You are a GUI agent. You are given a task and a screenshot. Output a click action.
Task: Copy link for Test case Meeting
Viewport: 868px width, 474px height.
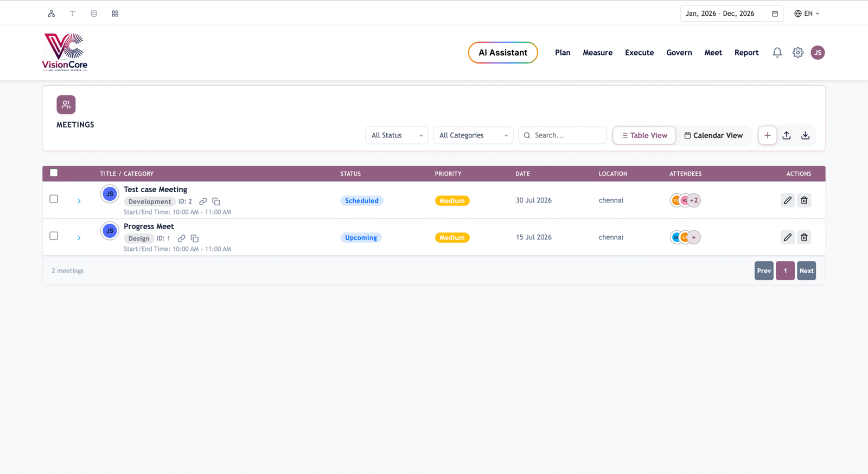coord(203,201)
